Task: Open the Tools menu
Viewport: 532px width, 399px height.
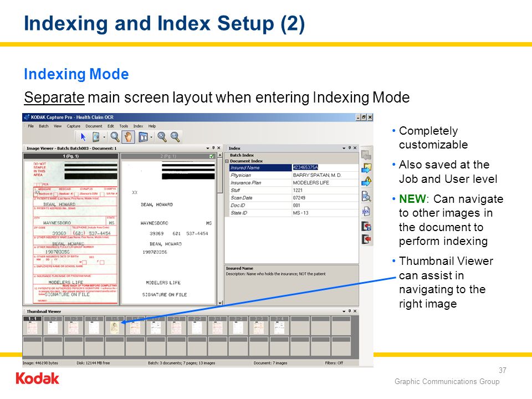Action: pos(124,126)
